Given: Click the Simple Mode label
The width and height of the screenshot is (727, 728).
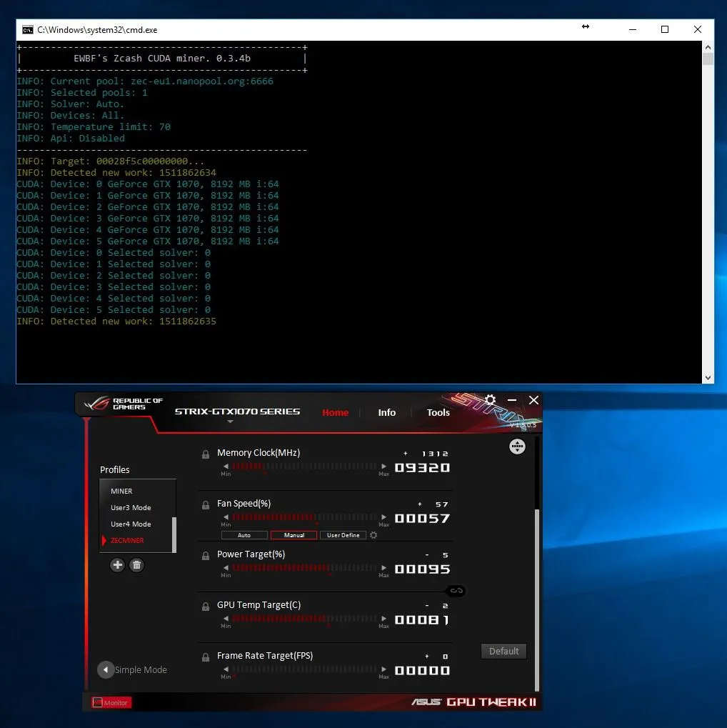Looking at the screenshot, I should point(141,669).
